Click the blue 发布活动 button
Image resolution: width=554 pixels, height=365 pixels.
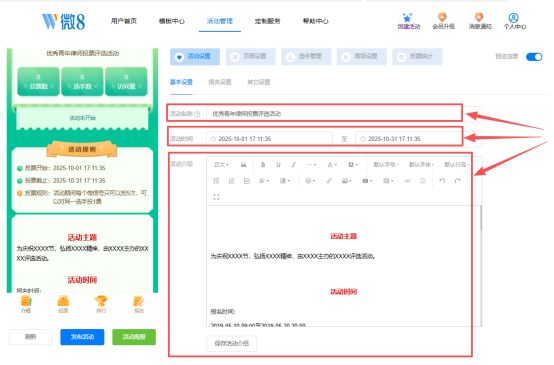point(82,337)
